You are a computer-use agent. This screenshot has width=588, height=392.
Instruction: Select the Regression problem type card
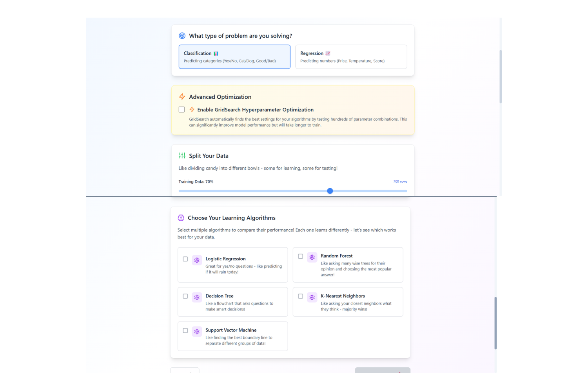pos(351,57)
